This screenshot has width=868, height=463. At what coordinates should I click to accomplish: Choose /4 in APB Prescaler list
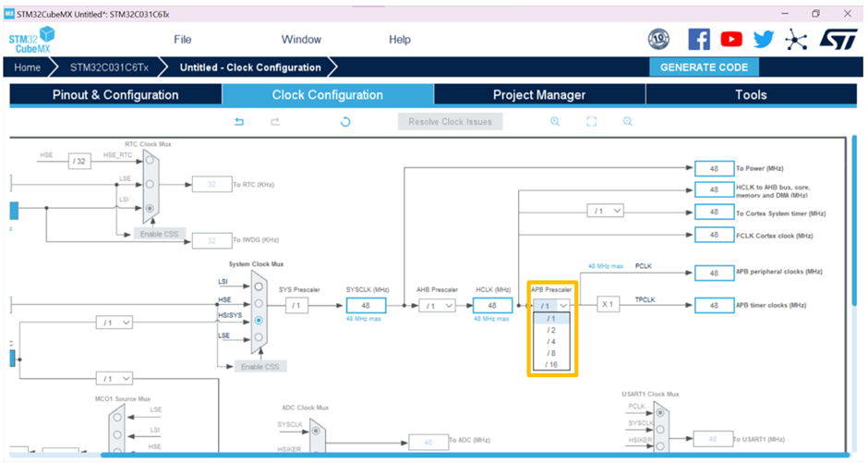tap(551, 342)
